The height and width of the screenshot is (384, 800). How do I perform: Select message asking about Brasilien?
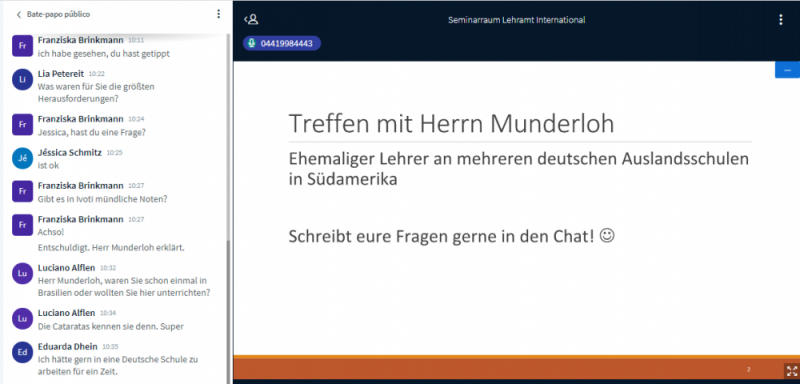124,287
